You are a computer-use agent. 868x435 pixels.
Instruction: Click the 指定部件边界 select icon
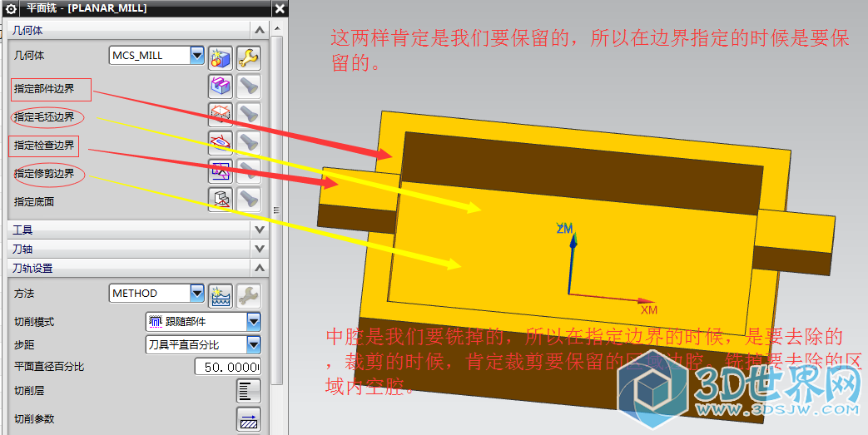(221, 87)
